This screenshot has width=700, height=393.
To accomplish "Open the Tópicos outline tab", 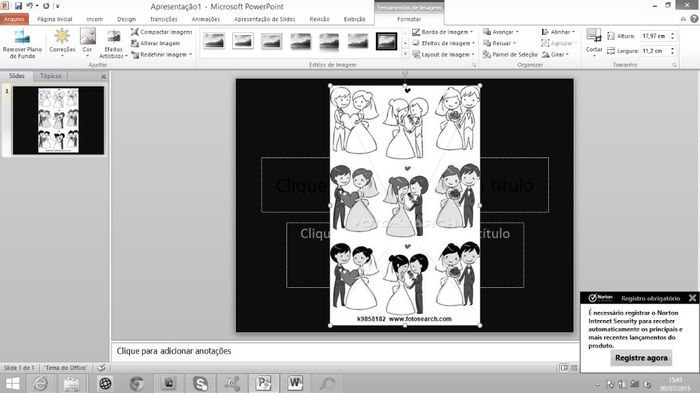I will pyautogui.click(x=50, y=76).
